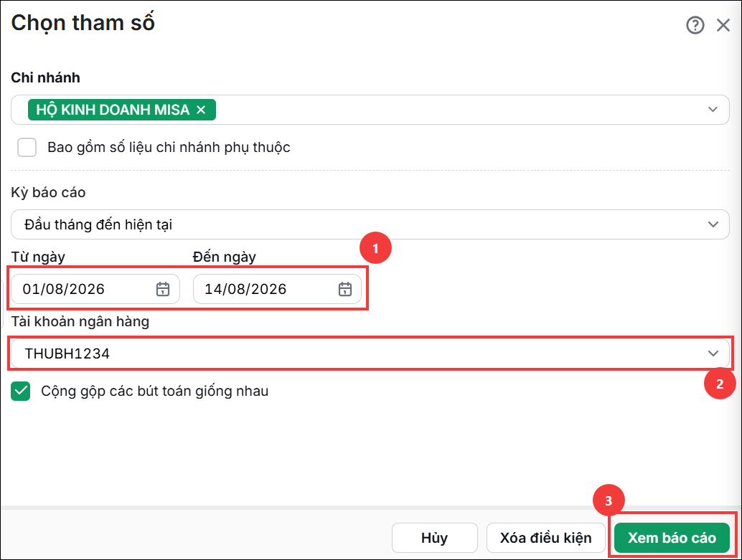Open the help question mark icon

coord(695,25)
